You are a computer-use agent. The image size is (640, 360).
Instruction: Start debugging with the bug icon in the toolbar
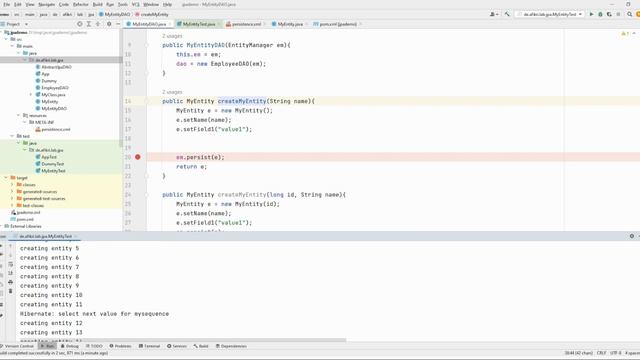coord(600,14)
